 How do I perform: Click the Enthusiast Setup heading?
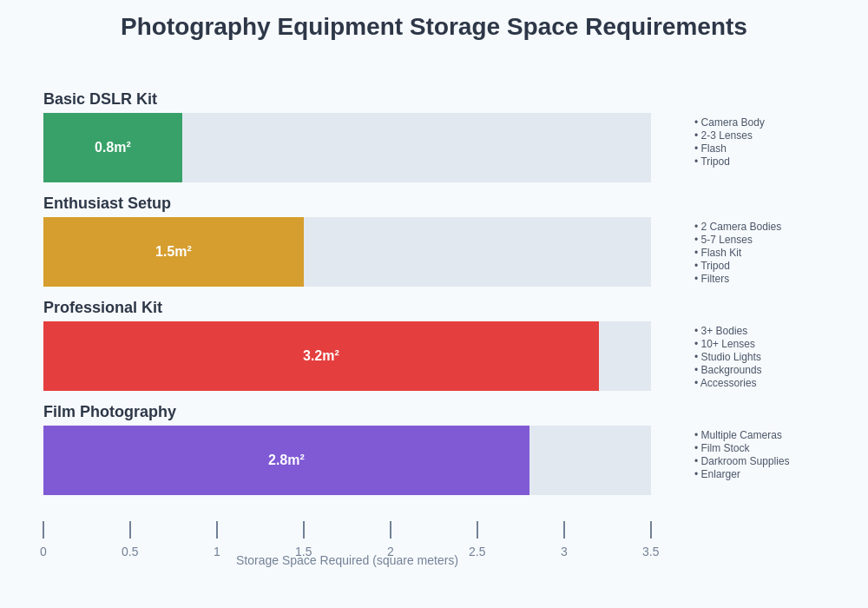click(x=107, y=203)
